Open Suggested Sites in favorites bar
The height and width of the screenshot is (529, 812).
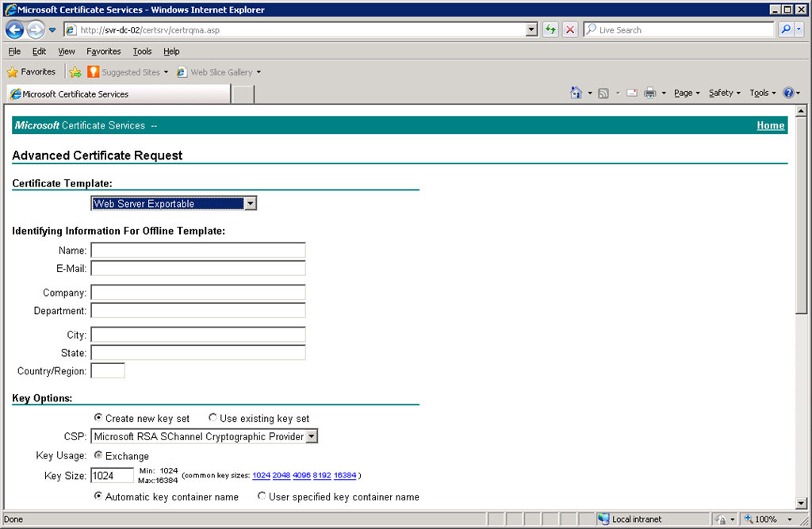click(128, 72)
